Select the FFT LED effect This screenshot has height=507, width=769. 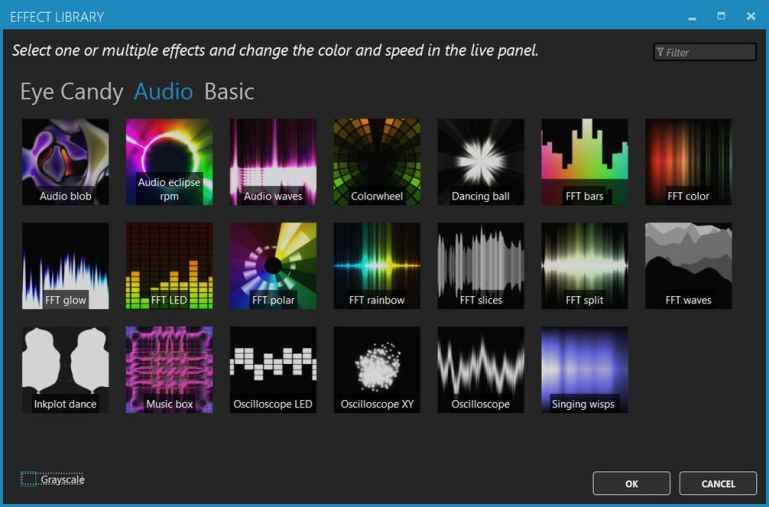coord(169,265)
